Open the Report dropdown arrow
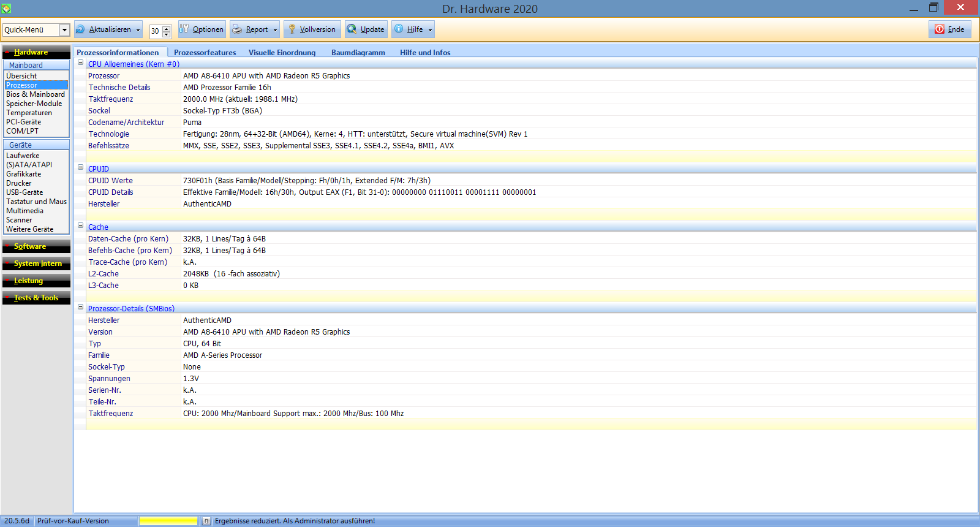The image size is (980, 527). 276,29
